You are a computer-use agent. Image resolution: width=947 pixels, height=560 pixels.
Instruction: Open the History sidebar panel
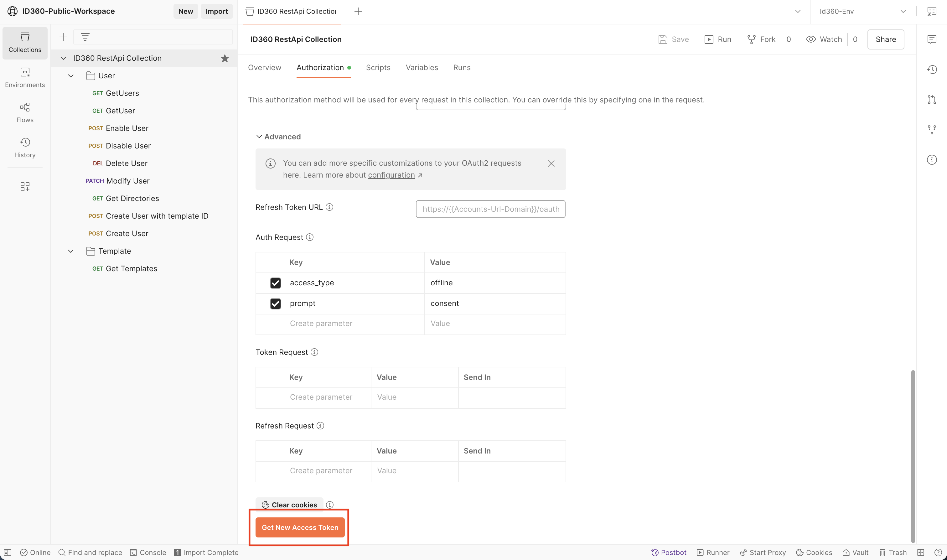coord(25,148)
